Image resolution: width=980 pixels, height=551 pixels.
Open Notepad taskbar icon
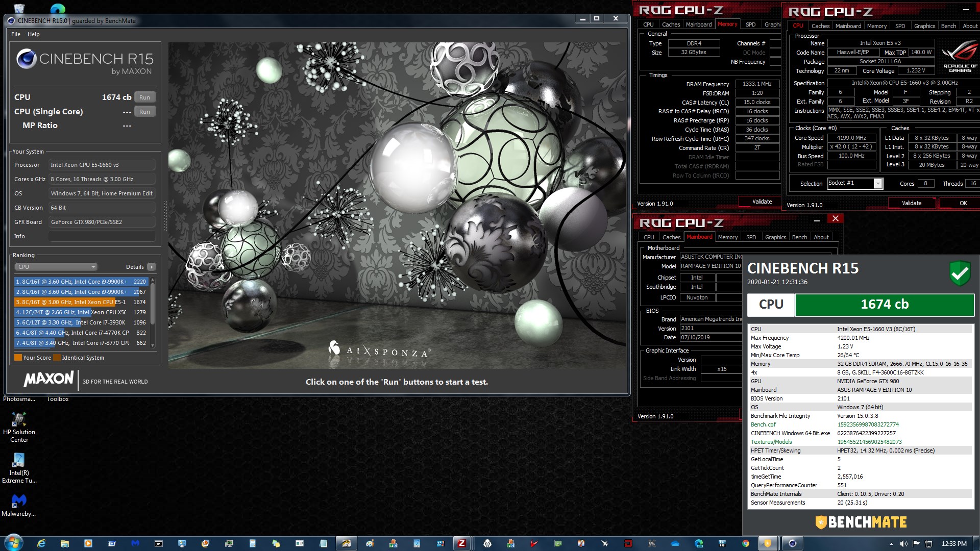(323, 543)
